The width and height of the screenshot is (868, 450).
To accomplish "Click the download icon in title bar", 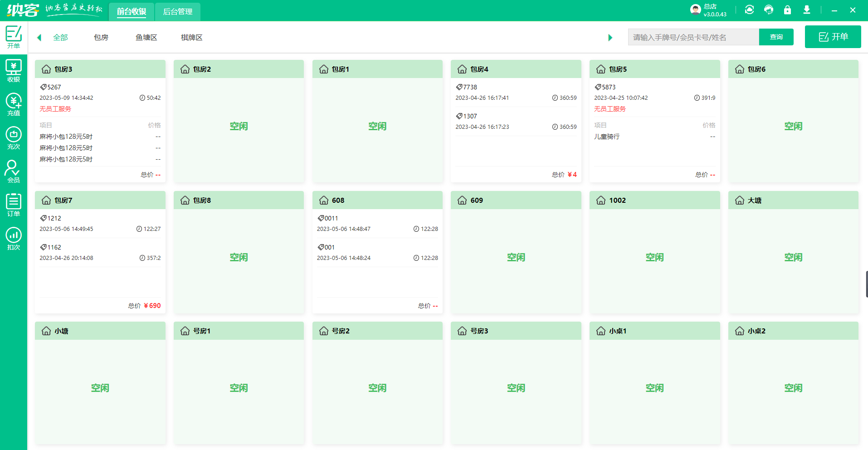I will pos(806,10).
